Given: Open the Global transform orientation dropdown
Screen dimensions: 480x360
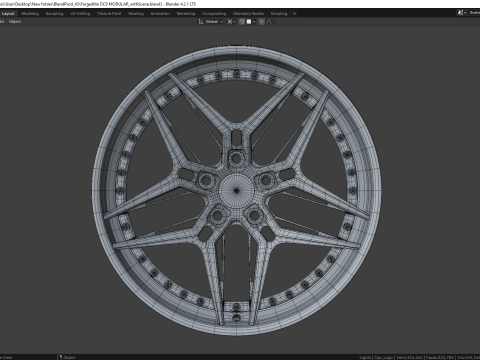Looking at the screenshot, I should tap(214, 22).
